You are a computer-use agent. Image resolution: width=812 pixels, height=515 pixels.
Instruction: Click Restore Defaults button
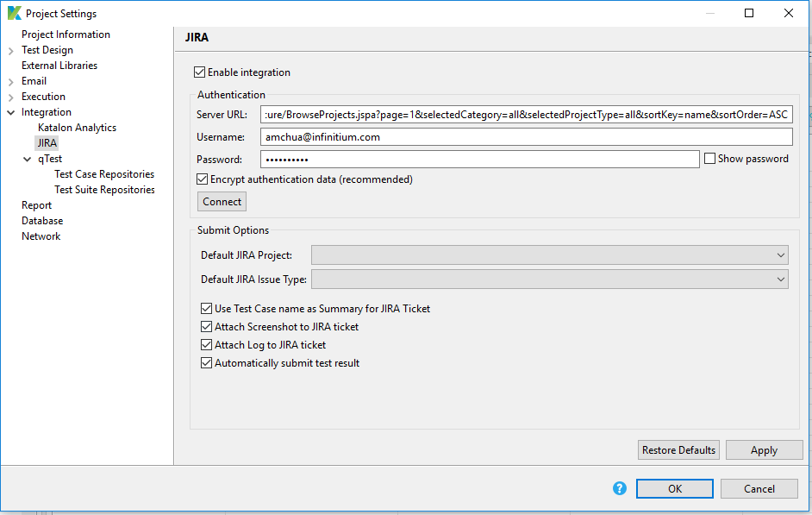coord(678,449)
